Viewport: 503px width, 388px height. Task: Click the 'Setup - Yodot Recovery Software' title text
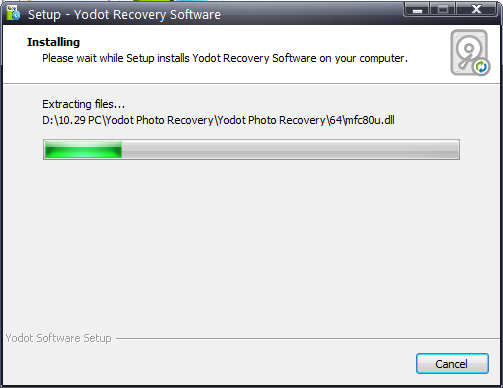point(124,15)
